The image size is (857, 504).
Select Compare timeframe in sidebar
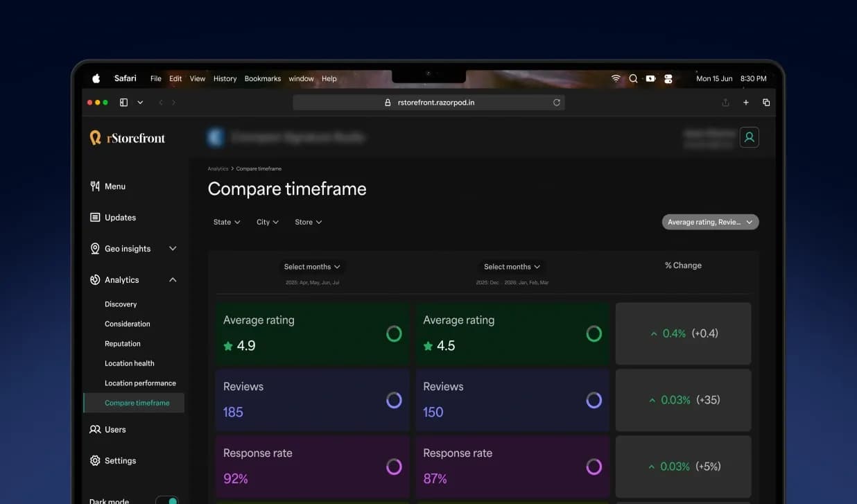pos(134,403)
